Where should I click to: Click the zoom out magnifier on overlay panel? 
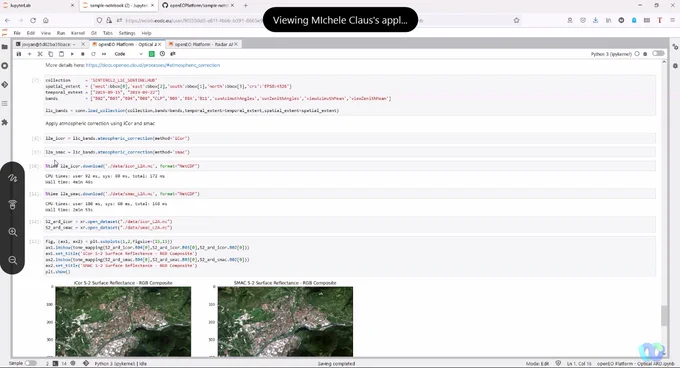coord(13,260)
